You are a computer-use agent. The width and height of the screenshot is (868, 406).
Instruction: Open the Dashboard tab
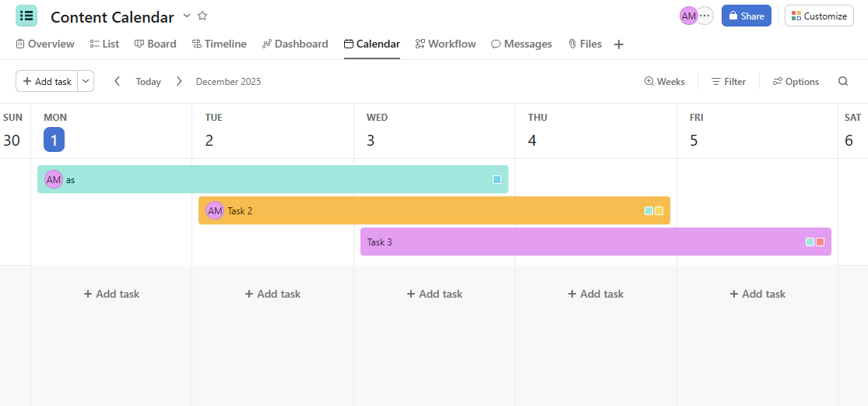pos(295,44)
